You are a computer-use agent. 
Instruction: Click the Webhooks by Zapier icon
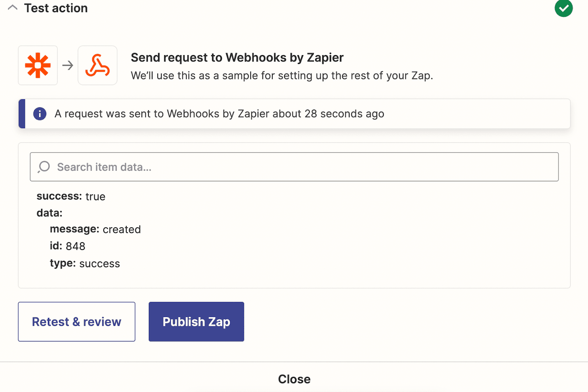97,65
